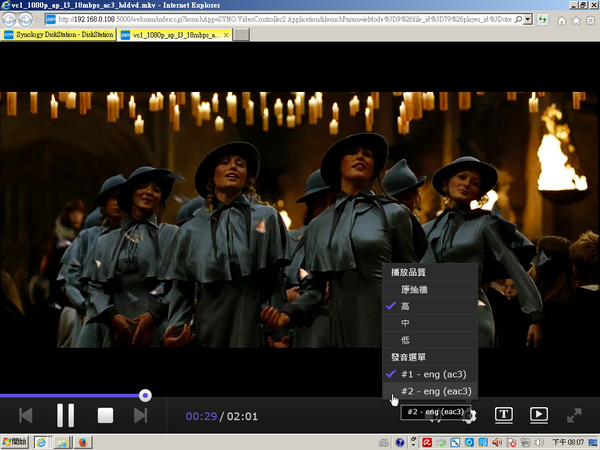This screenshot has height=450, width=600.
Task: Refresh the page with green arrows
Action: pos(542,19)
